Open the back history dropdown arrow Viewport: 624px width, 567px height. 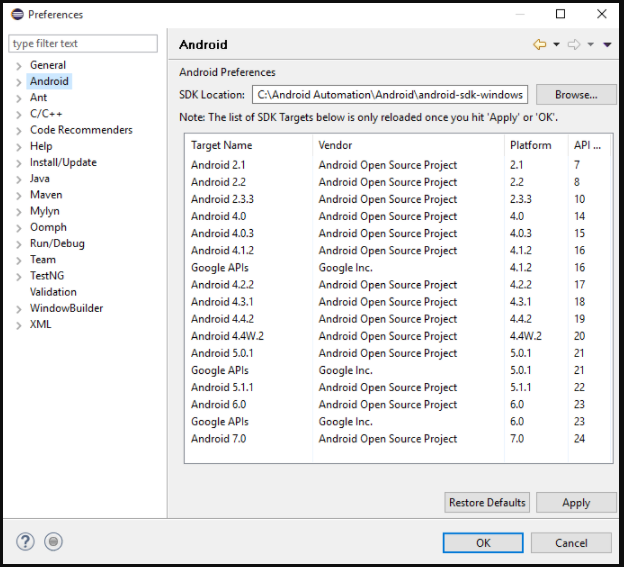[x=556, y=44]
